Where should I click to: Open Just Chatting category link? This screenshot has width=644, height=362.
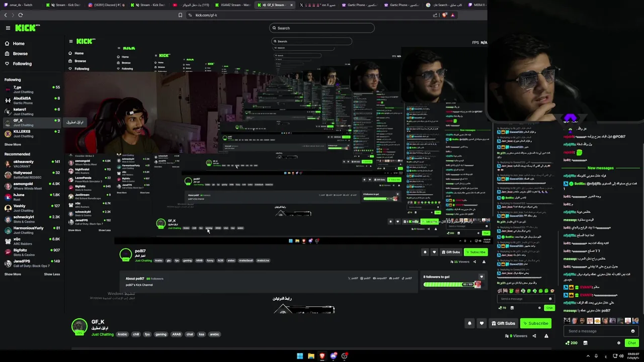[102, 334]
